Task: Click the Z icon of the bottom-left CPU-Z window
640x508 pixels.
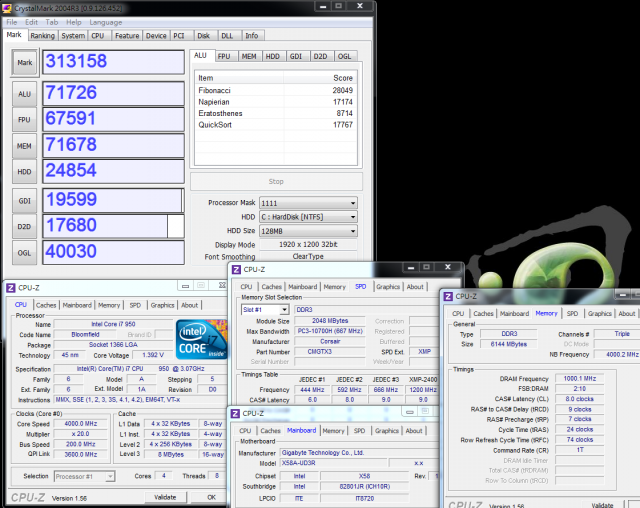Action: [x=11, y=288]
